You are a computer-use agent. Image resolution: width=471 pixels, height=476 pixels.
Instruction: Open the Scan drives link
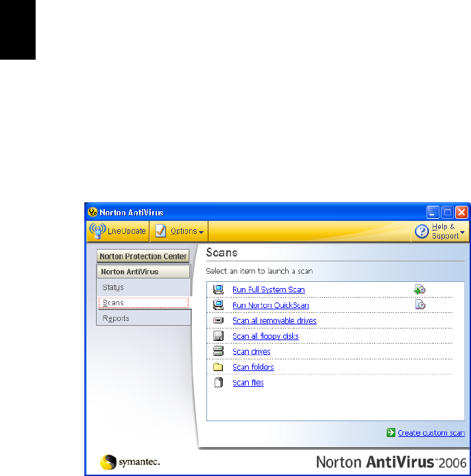252,352
